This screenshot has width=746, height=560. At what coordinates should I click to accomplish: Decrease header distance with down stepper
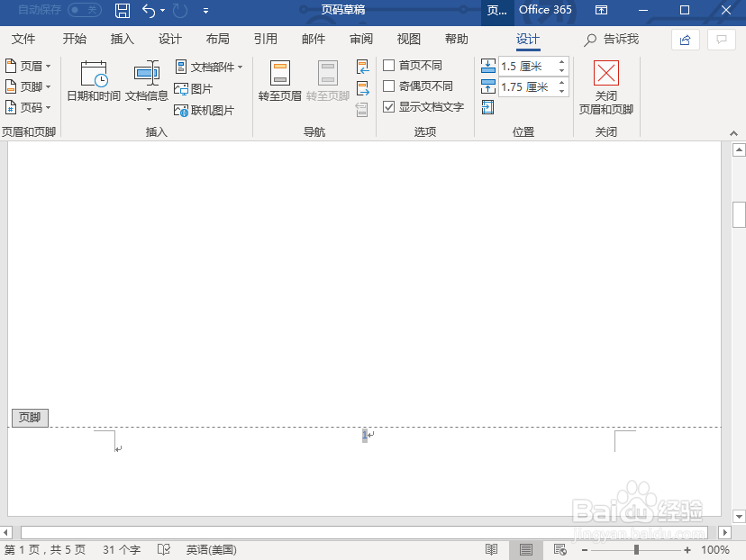pos(562,71)
